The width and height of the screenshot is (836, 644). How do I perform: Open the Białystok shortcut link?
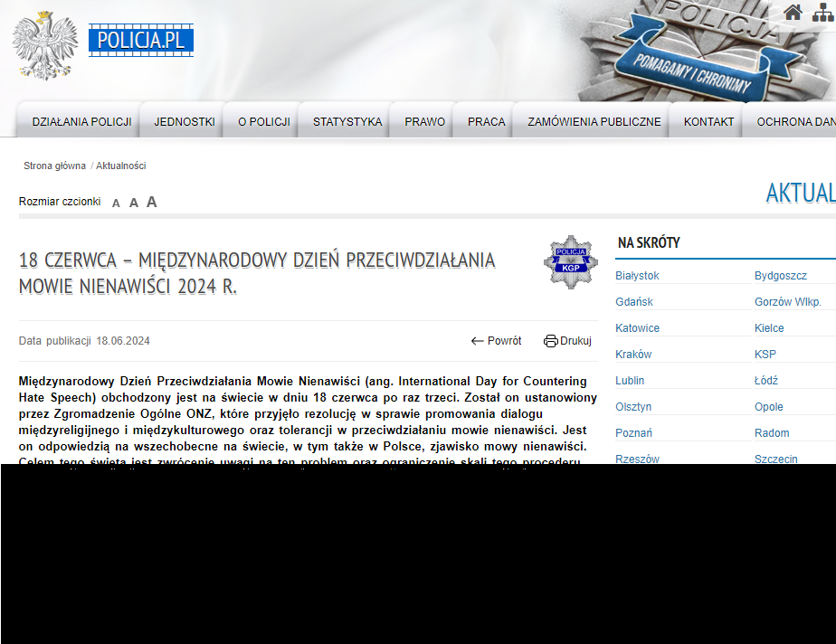tap(637, 276)
